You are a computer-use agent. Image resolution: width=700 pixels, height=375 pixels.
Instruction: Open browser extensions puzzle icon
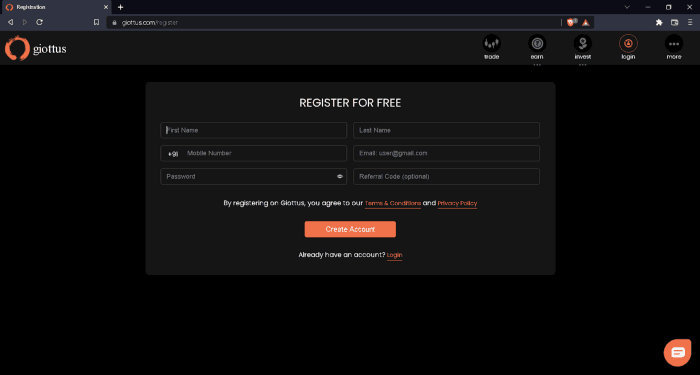659,22
